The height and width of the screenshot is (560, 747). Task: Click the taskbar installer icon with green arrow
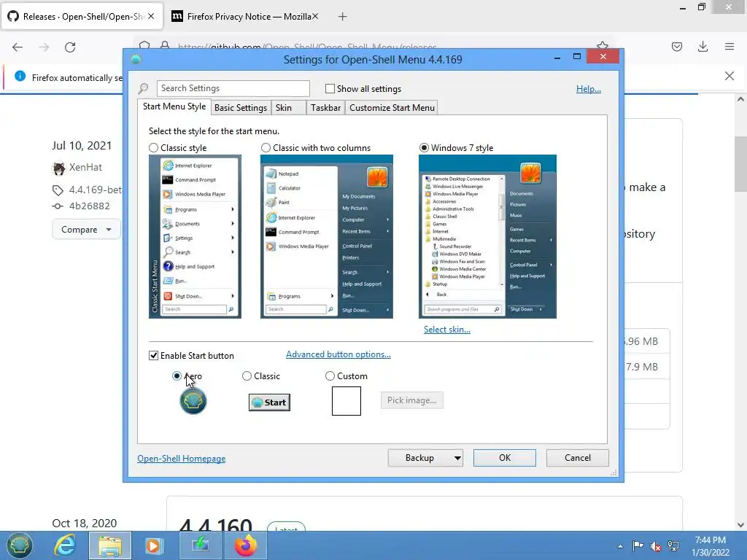pos(200,545)
